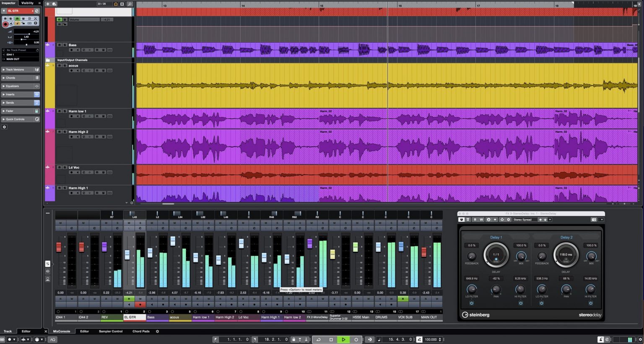Expand the Chords section in the Inspector

tap(16, 78)
